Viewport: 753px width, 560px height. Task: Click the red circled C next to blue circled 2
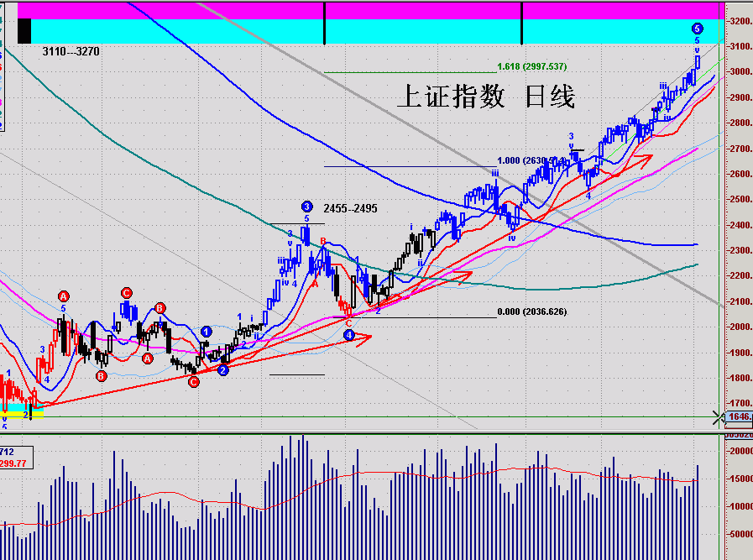tap(194, 382)
